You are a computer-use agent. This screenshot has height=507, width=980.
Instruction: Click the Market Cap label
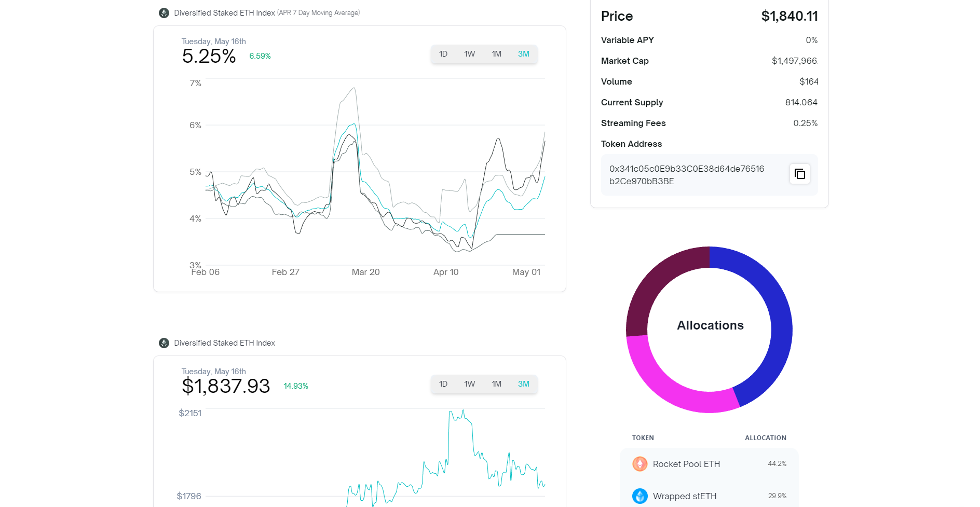(x=625, y=61)
